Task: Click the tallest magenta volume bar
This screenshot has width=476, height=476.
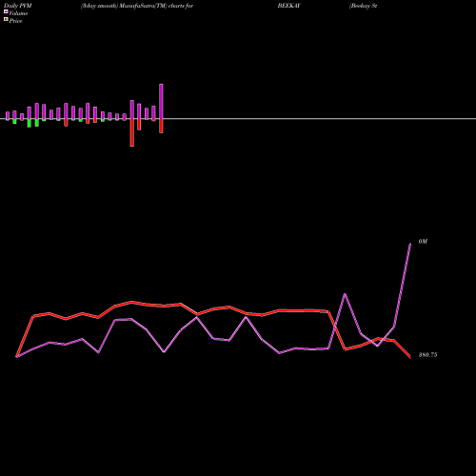Action: click(x=161, y=102)
